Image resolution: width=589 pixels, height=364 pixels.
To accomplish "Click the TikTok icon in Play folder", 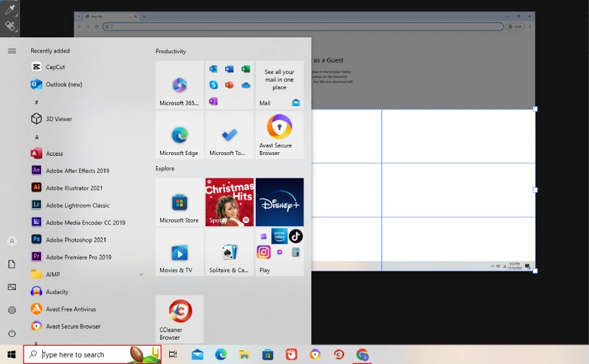I will tap(296, 237).
